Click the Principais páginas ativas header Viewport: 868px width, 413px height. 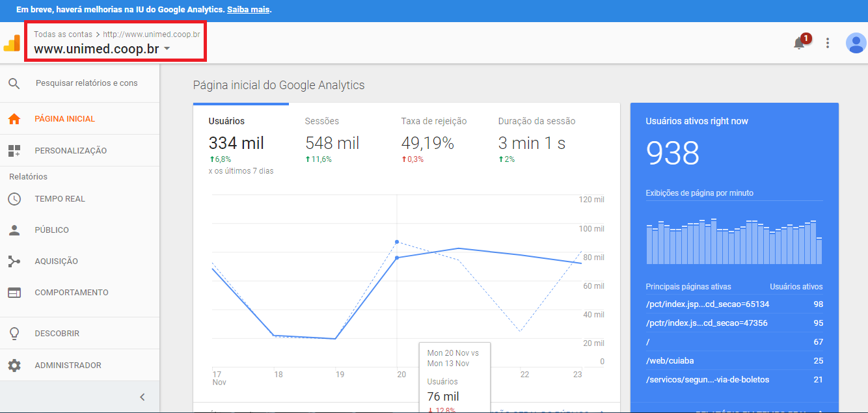688,287
